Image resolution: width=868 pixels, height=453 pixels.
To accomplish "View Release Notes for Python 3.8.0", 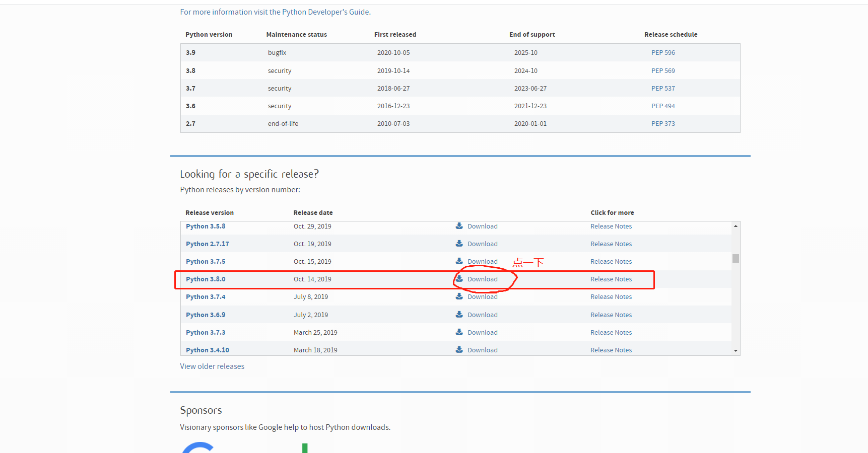I will click(611, 279).
